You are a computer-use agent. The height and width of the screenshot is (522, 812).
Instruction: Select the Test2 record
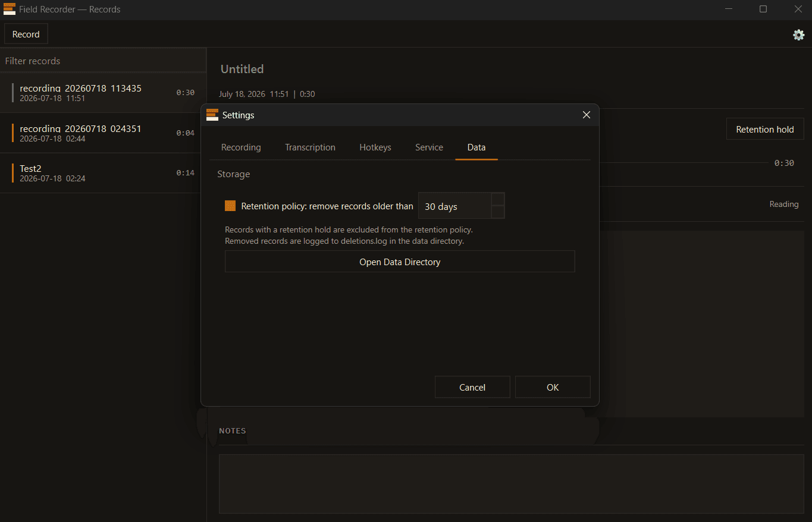tap(103, 173)
